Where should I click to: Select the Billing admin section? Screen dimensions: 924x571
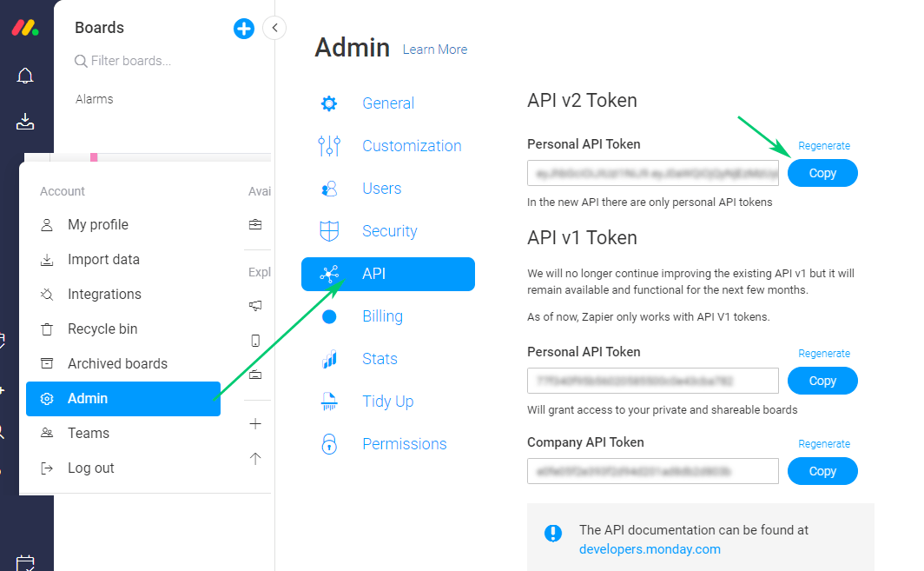pyautogui.click(x=382, y=316)
